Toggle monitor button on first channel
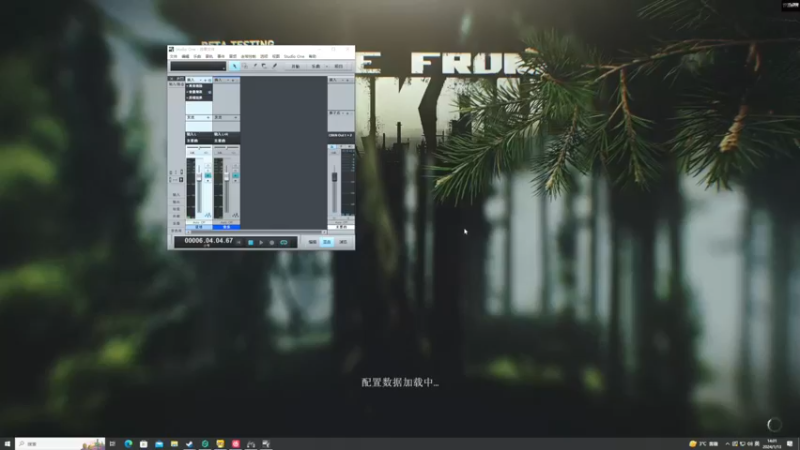This screenshot has height=450, width=800. (x=208, y=176)
